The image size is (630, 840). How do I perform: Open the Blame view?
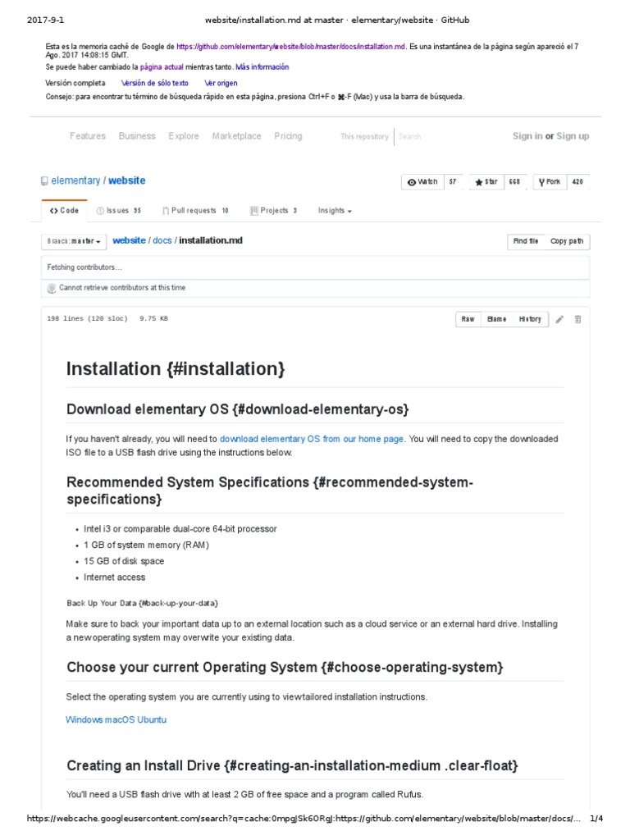496,319
